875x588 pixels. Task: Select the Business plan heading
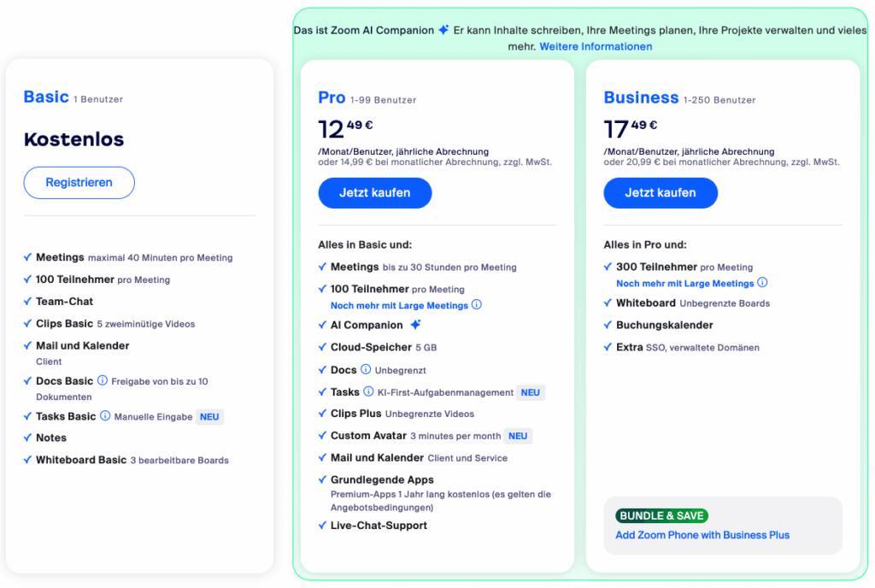(641, 97)
